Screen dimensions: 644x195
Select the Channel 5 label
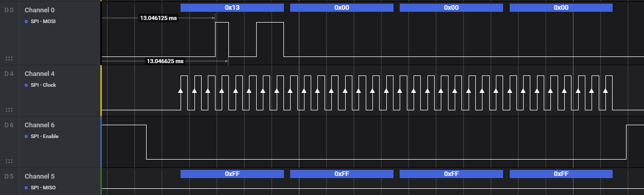(39, 177)
